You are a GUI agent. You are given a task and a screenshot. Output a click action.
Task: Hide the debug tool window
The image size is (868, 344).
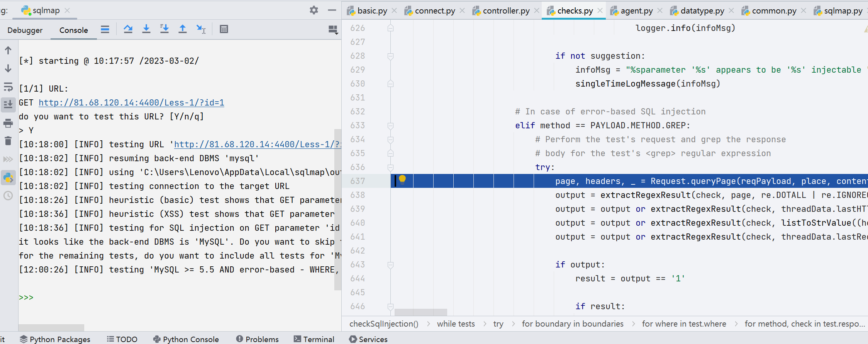[x=332, y=10]
